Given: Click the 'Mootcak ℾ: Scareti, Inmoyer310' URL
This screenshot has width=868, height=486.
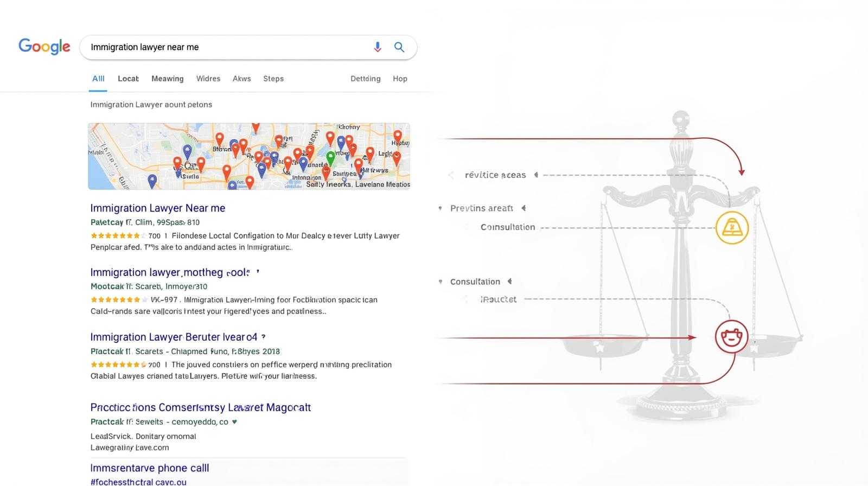Looking at the screenshot, I should 149,286.
